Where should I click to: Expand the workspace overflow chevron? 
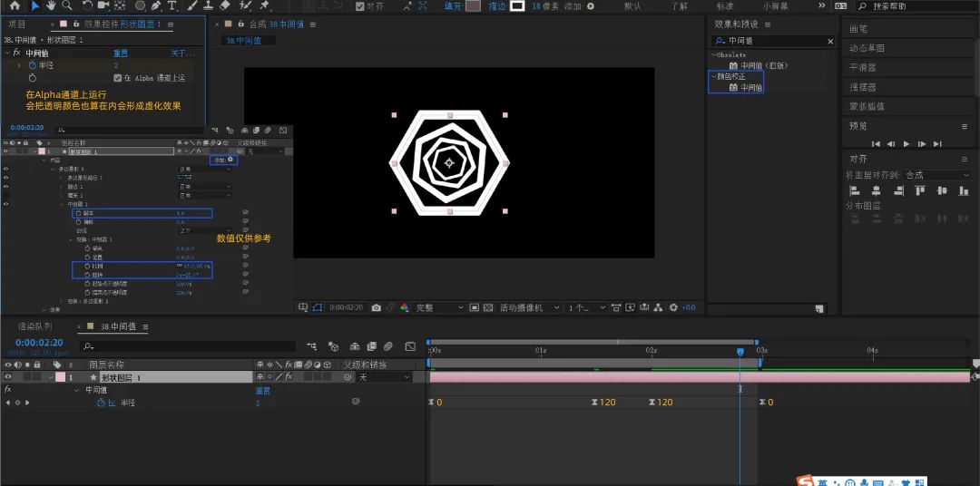click(822, 5)
